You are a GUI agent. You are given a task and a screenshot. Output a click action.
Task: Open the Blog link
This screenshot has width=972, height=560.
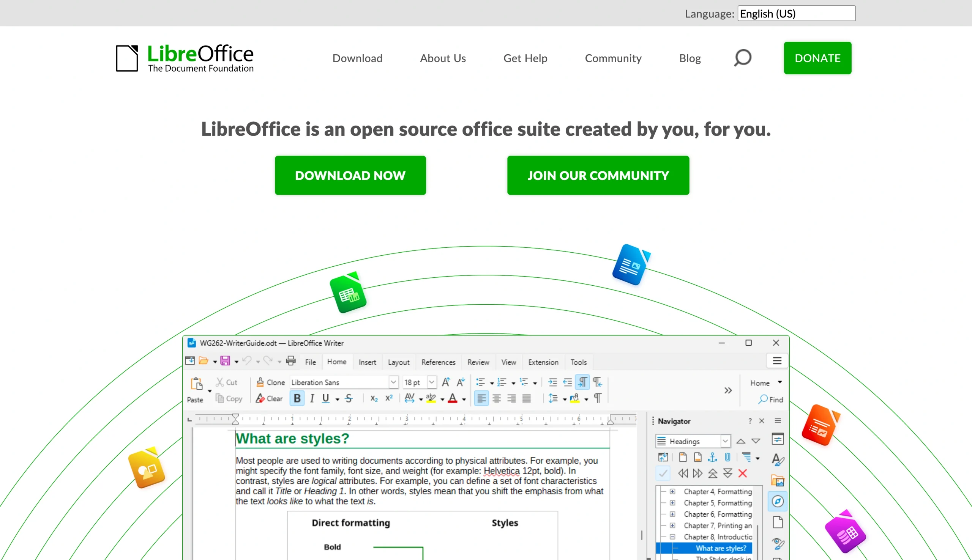690,58
